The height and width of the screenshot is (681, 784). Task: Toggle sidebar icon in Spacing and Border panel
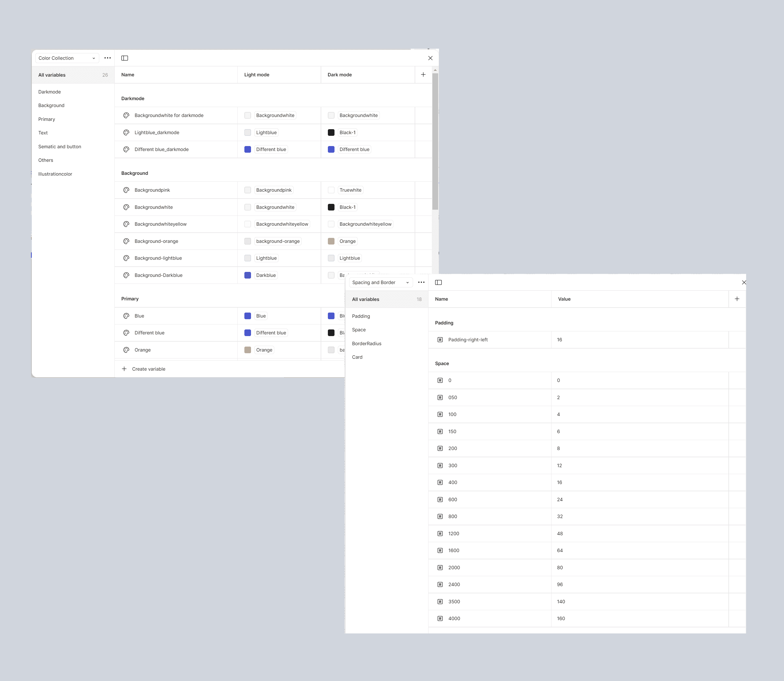438,282
